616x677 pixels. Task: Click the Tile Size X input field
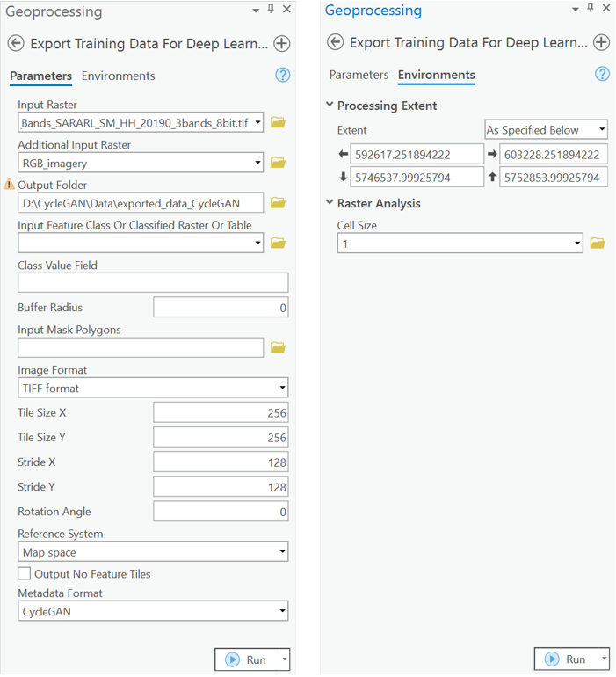pos(221,413)
